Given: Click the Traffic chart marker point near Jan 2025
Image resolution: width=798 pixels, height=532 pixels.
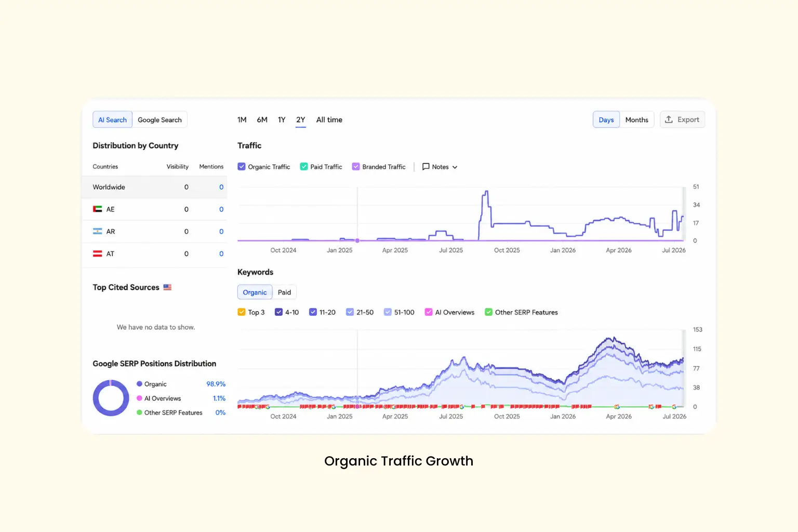Looking at the screenshot, I should coord(357,241).
